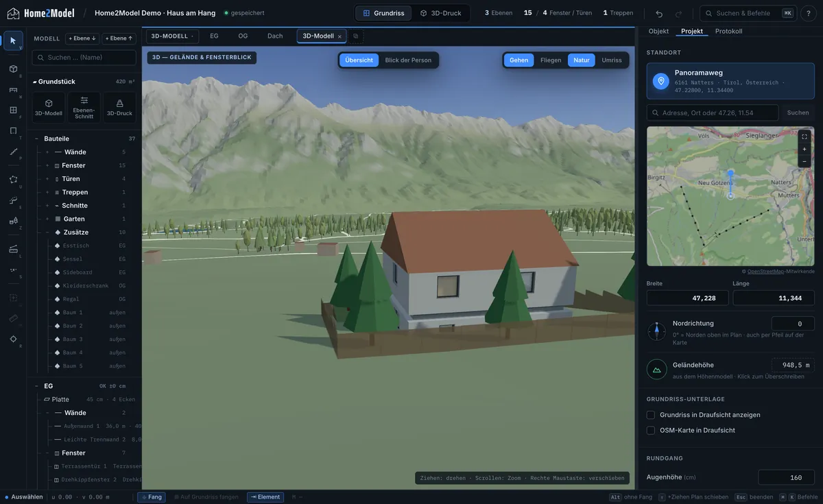Toggle the Fang snap option
This screenshot has height=504, width=823.
point(152,497)
